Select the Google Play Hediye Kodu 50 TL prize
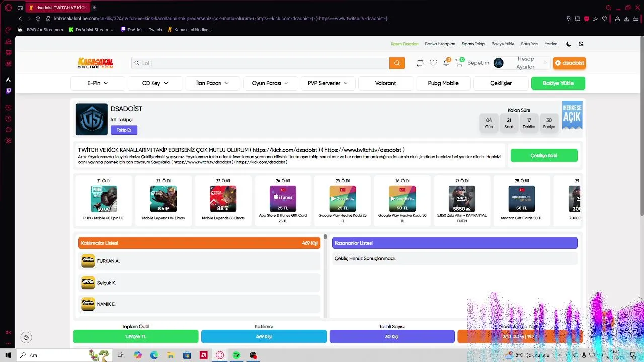 pos(402,201)
